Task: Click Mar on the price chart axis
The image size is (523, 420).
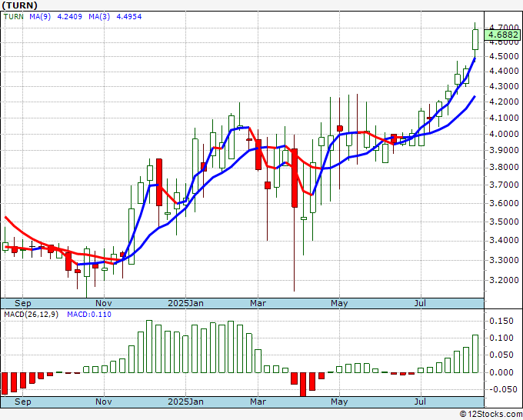Action: click(258, 303)
